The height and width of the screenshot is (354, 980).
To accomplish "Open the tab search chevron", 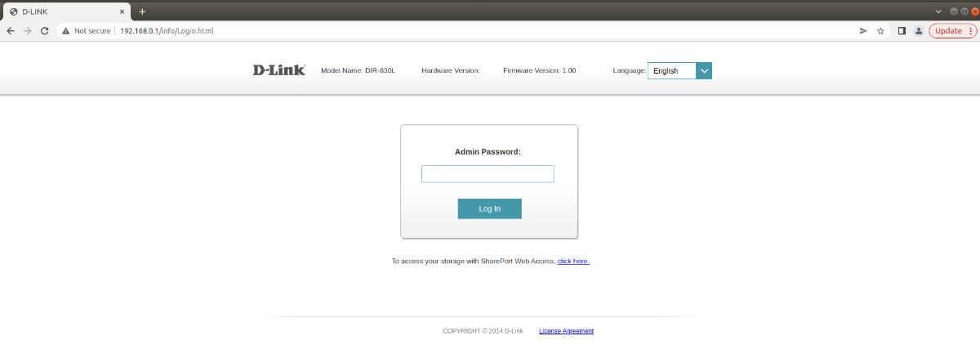I will [x=938, y=11].
